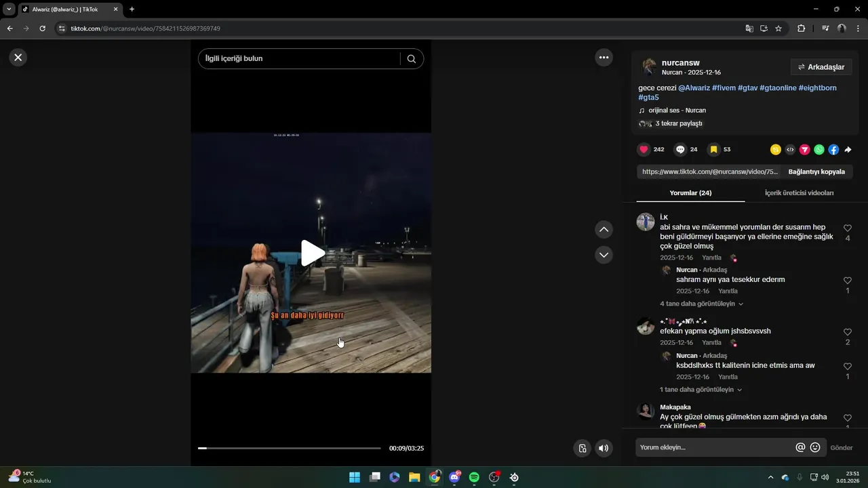Open the #gta5 hashtag
Screen dimensions: 868x488
pyautogui.click(x=648, y=98)
